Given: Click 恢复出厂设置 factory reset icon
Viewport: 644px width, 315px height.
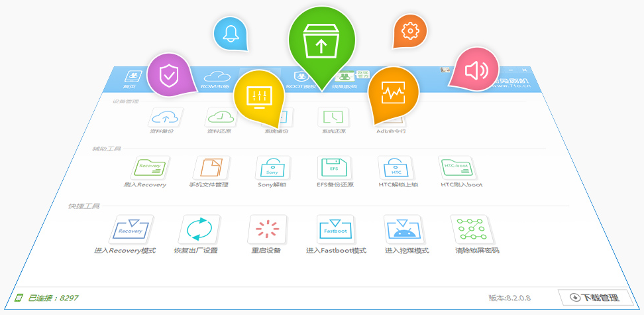Looking at the screenshot, I should point(199,229).
